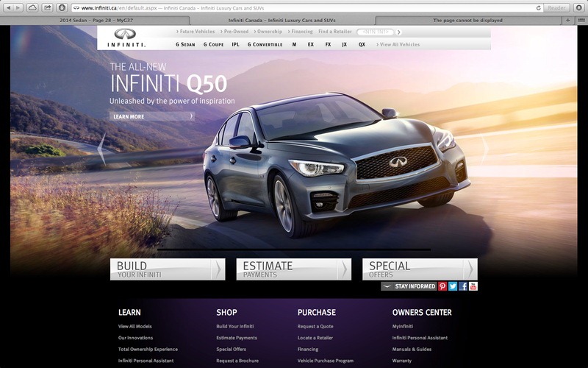Open Locate a Retailer footer link
588x368 pixels.
click(315, 338)
